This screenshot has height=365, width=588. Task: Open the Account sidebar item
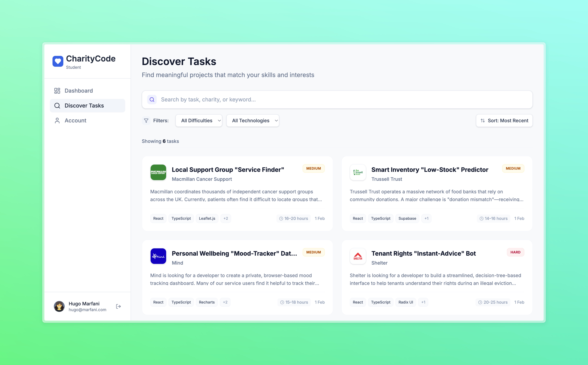click(x=75, y=120)
